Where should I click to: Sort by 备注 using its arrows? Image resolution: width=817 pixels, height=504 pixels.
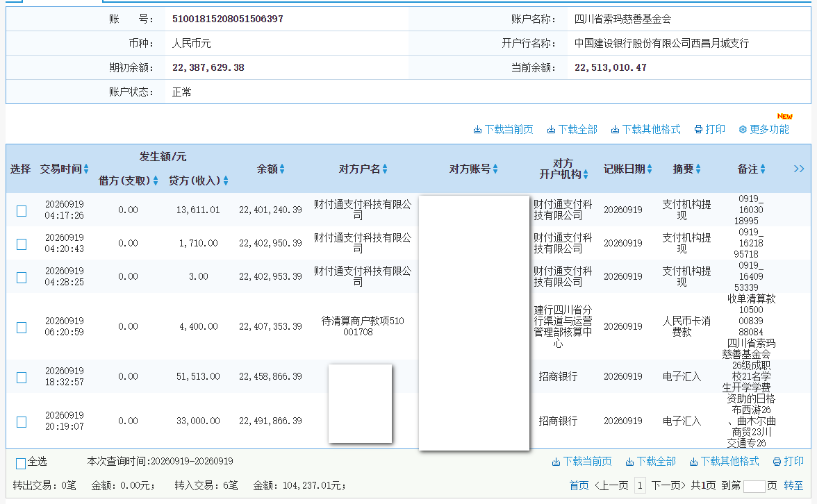763,169
